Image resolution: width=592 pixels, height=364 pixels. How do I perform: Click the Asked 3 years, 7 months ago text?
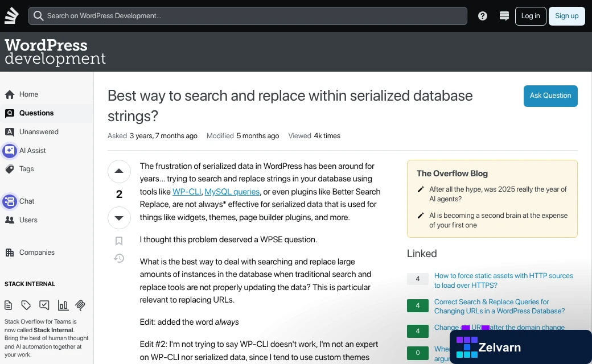pos(153,136)
